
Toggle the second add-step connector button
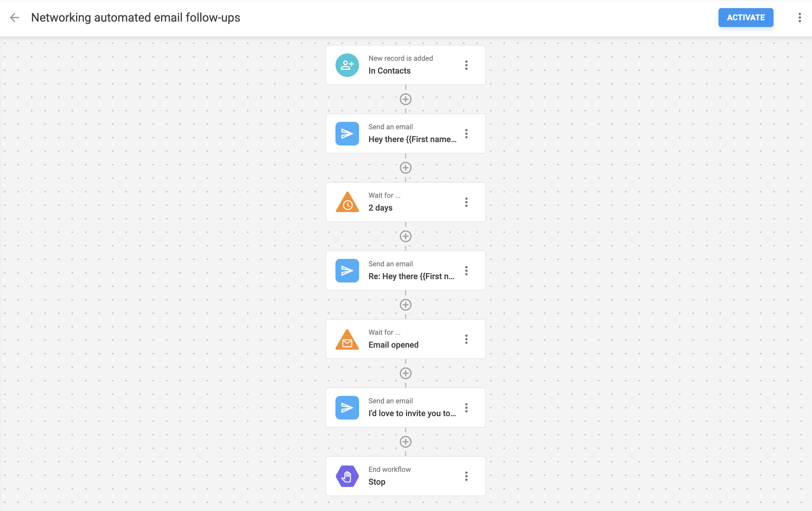[405, 167]
